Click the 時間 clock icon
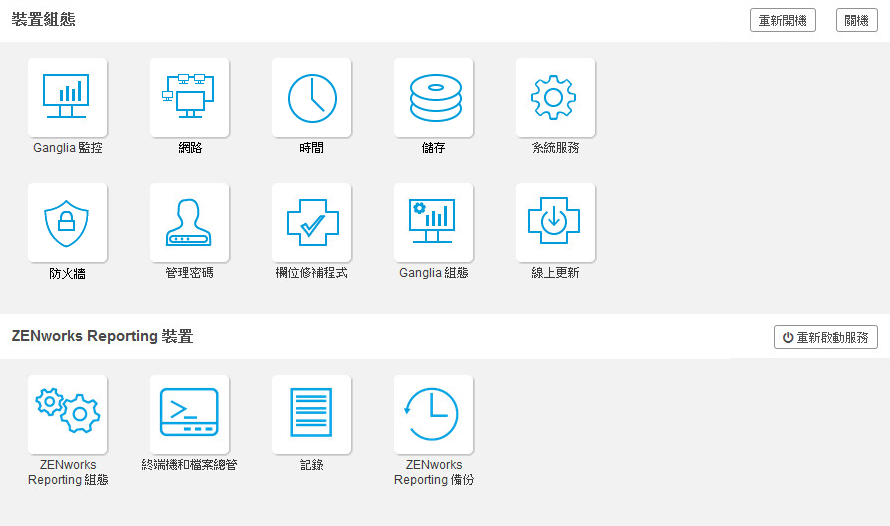Viewport: 890px width, 526px height. pos(312,98)
